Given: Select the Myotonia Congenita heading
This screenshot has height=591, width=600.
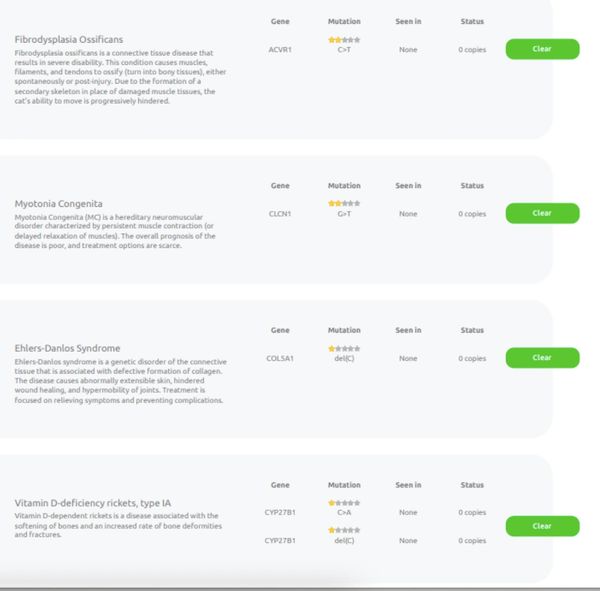Looking at the screenshot, I should coord(58,203).
